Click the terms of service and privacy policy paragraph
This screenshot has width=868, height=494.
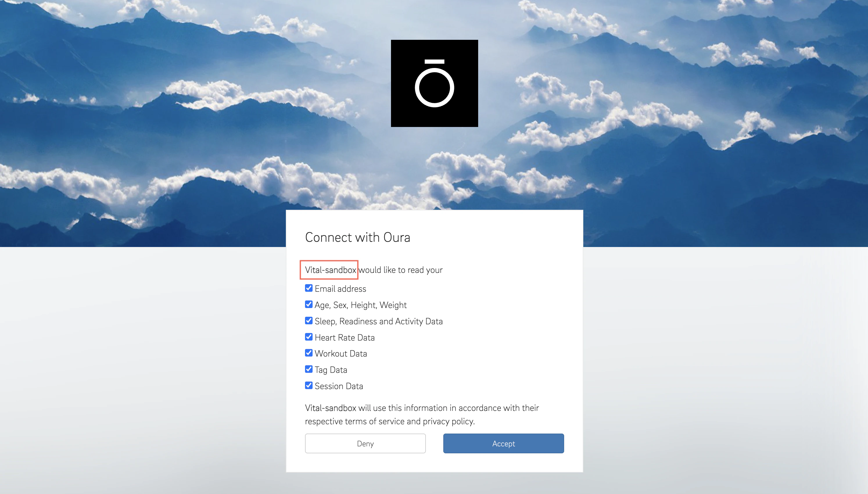422,415
